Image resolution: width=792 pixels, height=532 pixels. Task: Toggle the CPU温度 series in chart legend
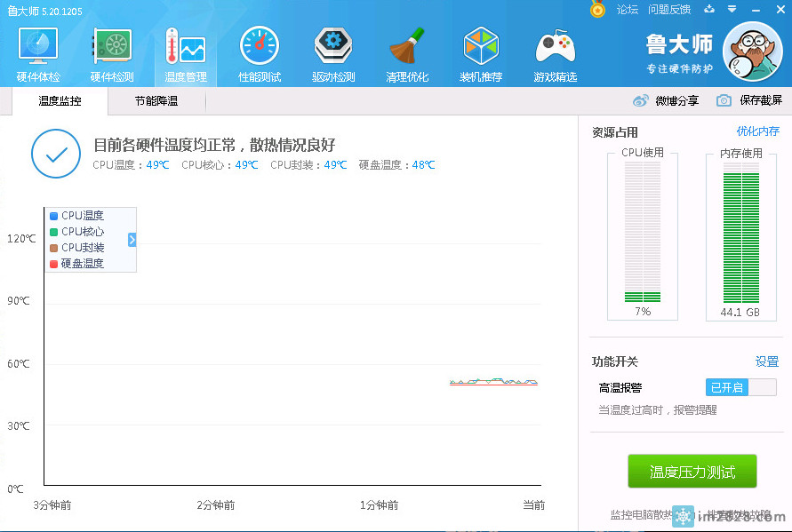[x=76, y=216]
